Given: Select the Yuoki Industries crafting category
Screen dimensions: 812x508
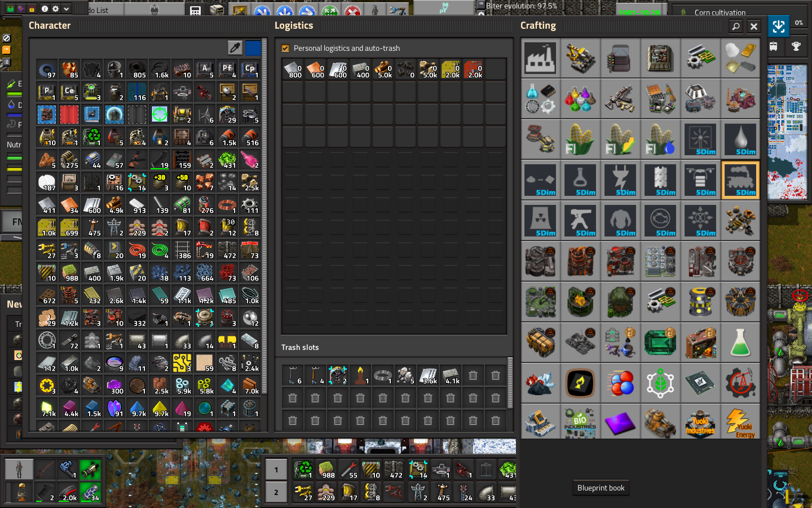Looking at the screenshot, I should point(701,422).
